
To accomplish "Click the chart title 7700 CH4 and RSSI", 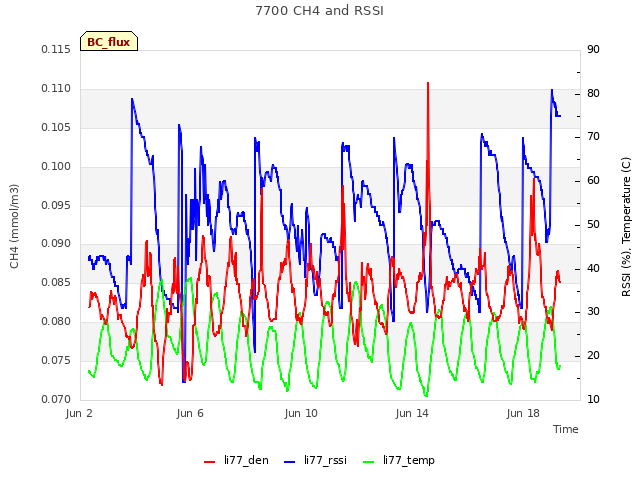I will click(x=320, y=10).
